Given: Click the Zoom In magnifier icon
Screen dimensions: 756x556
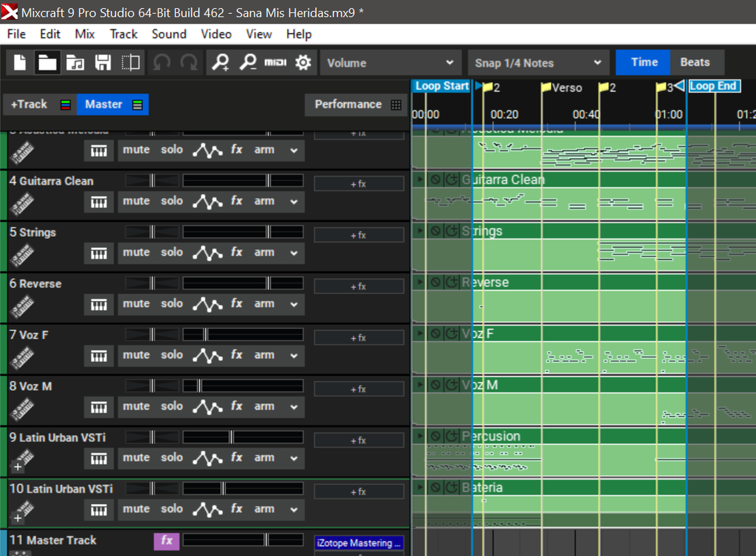Looking at the screenshot, I should (x=221, y=63).
